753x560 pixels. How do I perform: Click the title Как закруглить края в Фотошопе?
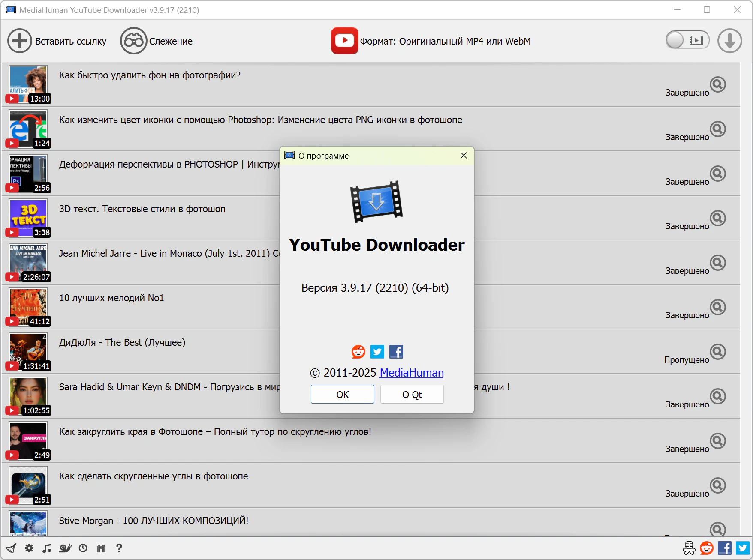coord(215,432)
